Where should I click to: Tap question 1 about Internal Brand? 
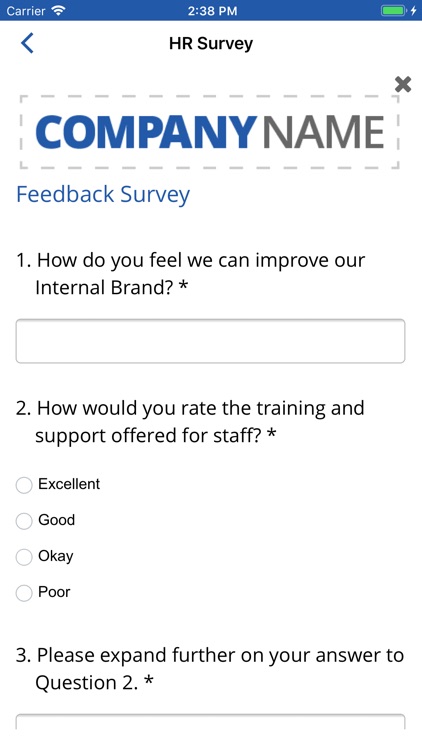pyautogui.click(x=191, y=274)
